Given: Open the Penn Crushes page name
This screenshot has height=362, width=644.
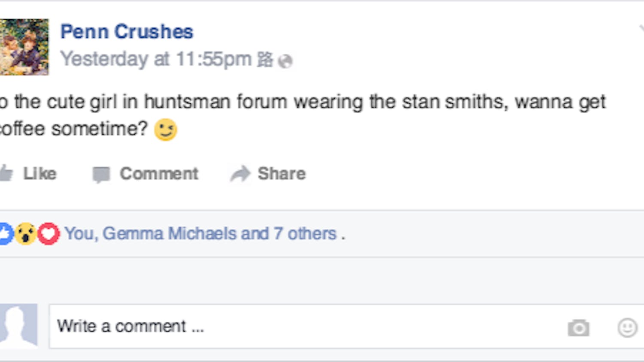Looking at the screenshot, I should (x=127, y=32).
